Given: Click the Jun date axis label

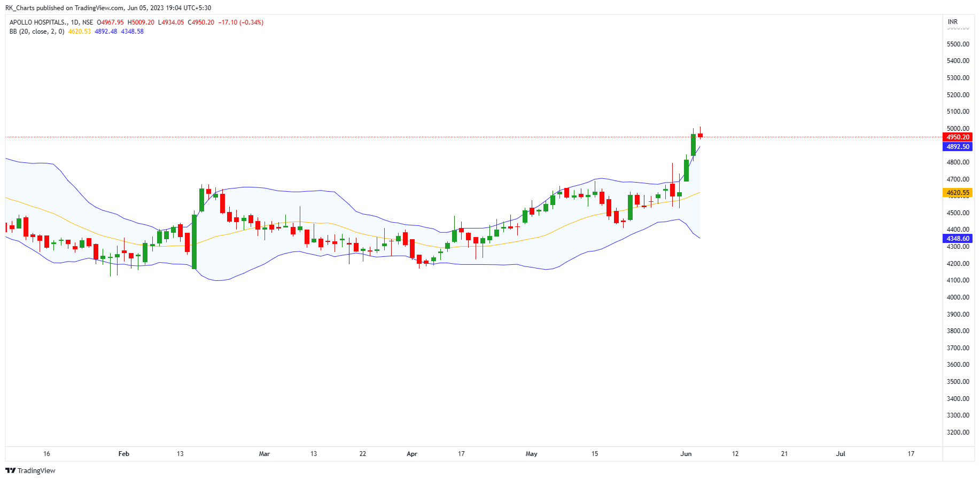Looking at the screenshot, I should point(686,454).
